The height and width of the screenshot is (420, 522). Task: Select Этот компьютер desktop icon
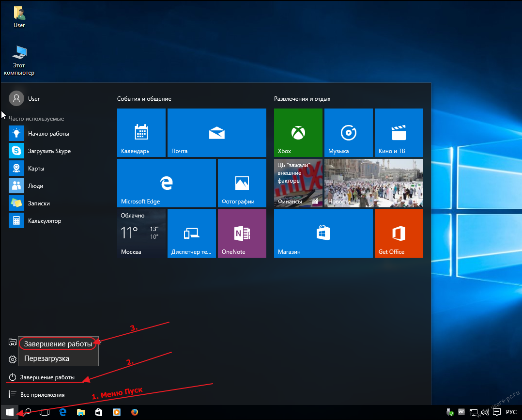click(x=19, y=61)
